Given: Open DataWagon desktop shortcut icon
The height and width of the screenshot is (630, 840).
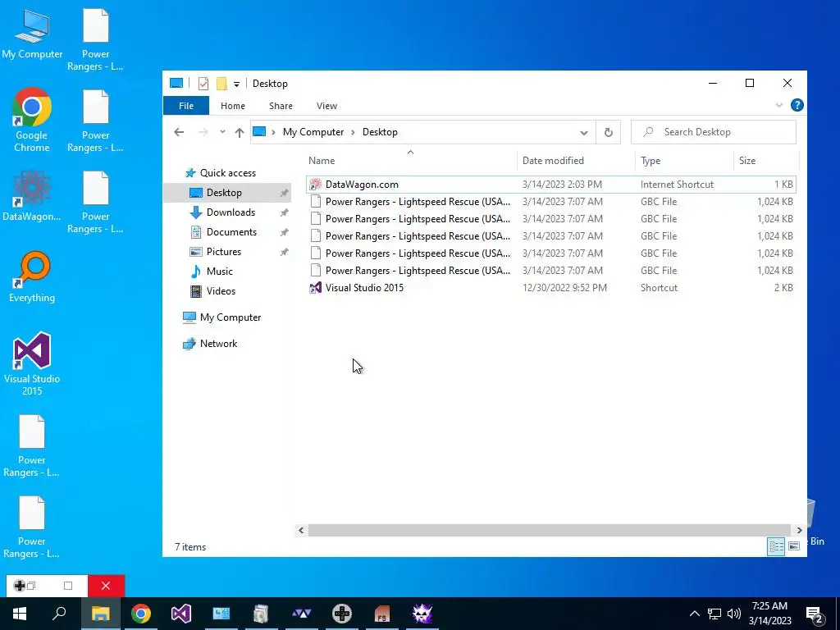Looking at the screenshot, I should (32, 196).
